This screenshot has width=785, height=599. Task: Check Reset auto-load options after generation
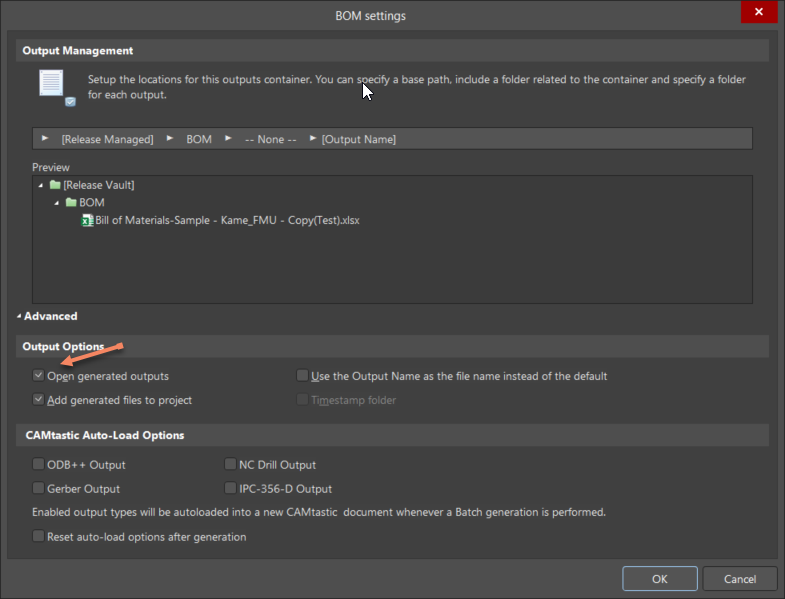[38, 537]
